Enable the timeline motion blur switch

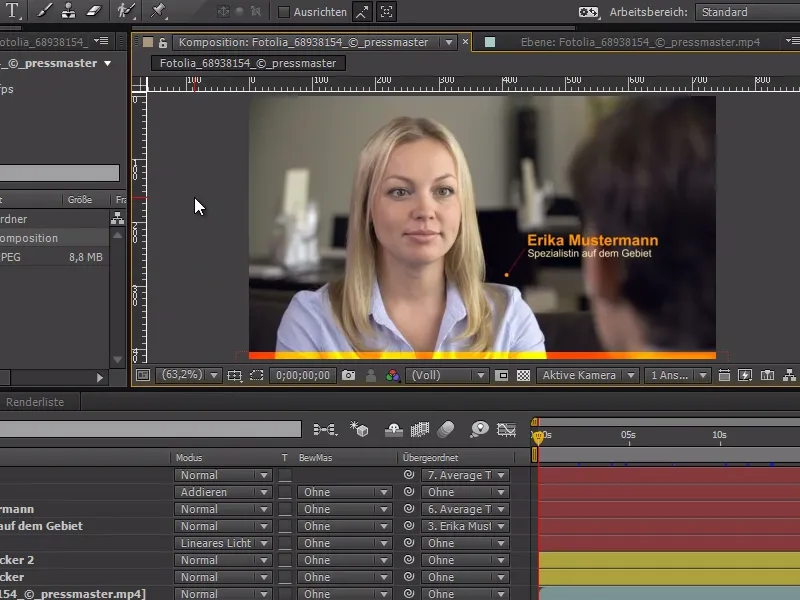(446, 429)
